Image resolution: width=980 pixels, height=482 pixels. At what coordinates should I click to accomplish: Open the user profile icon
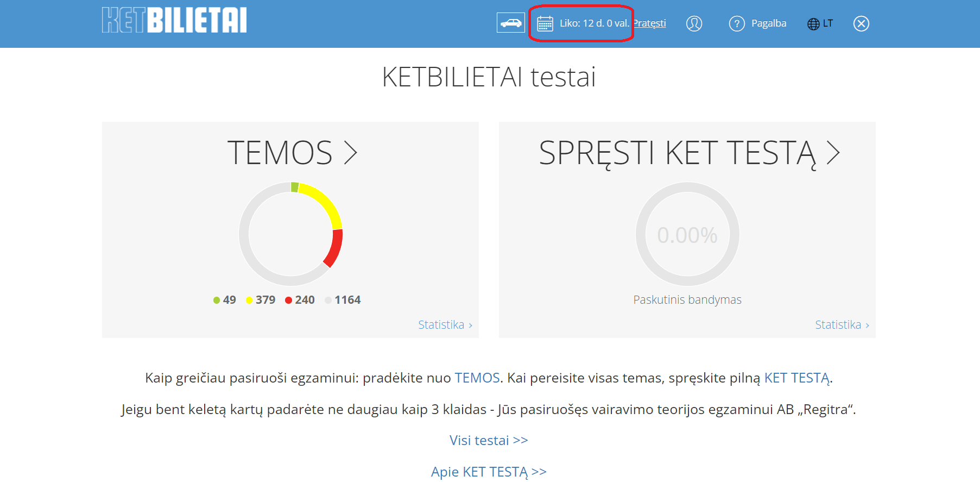694,23
